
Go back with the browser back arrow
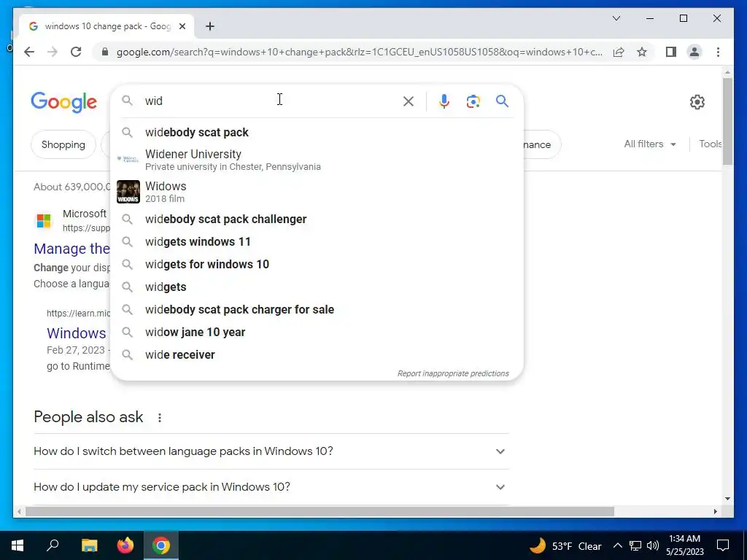coord(29,52)
